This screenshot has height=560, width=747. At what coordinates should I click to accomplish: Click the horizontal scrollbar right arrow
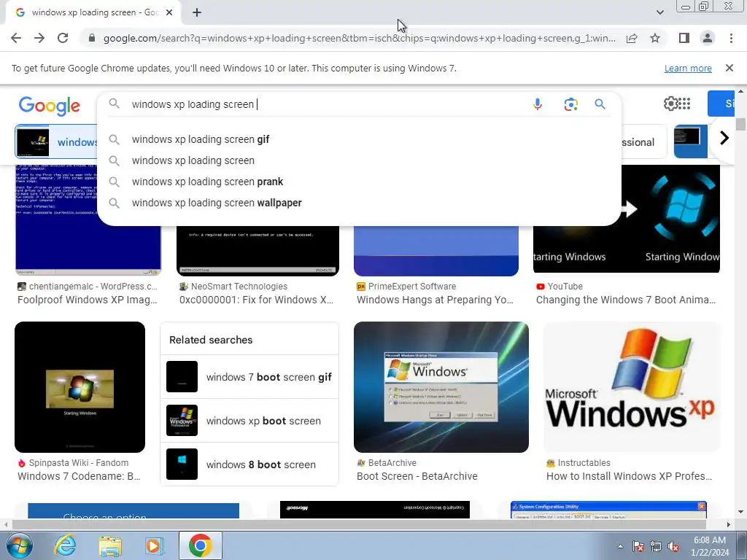click(x=728, y=524)
